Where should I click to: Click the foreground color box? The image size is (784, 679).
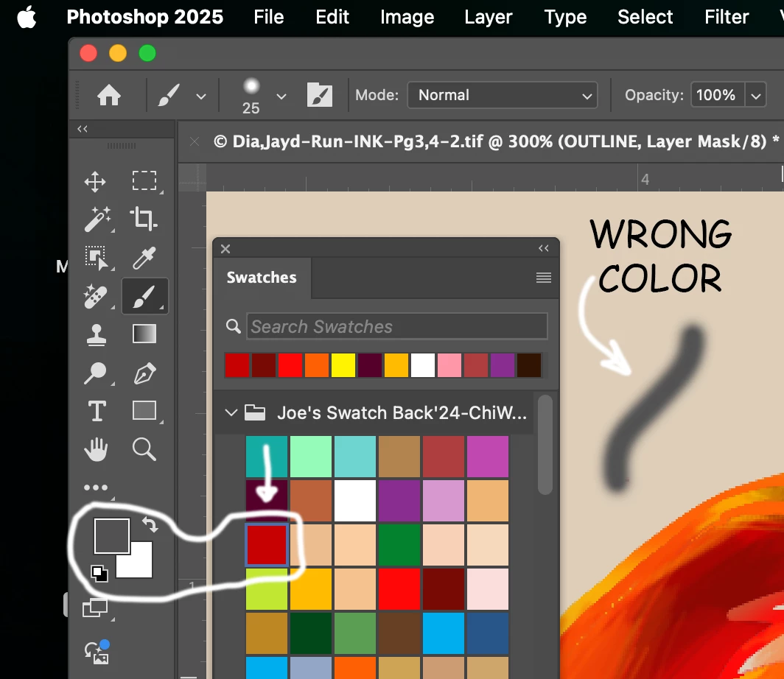coord(112,536)
